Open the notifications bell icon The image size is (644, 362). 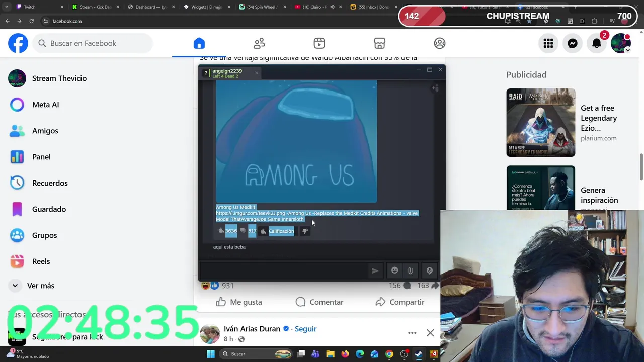point(597,43)
